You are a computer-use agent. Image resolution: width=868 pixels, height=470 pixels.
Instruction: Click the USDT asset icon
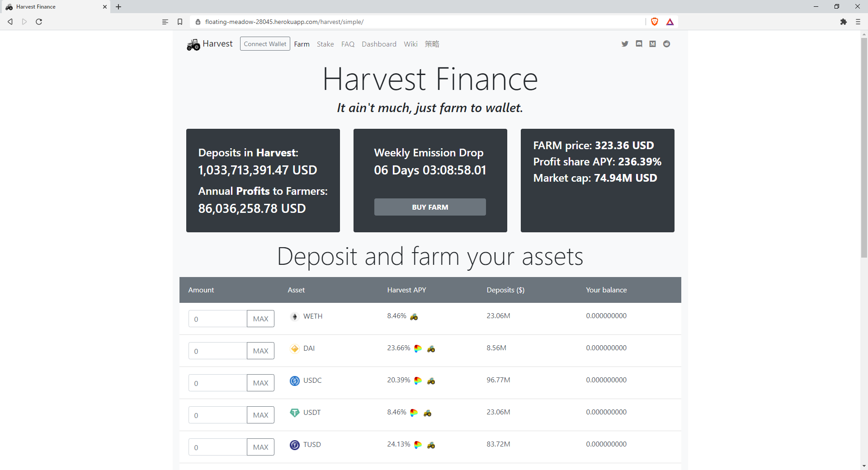point(295,413)
